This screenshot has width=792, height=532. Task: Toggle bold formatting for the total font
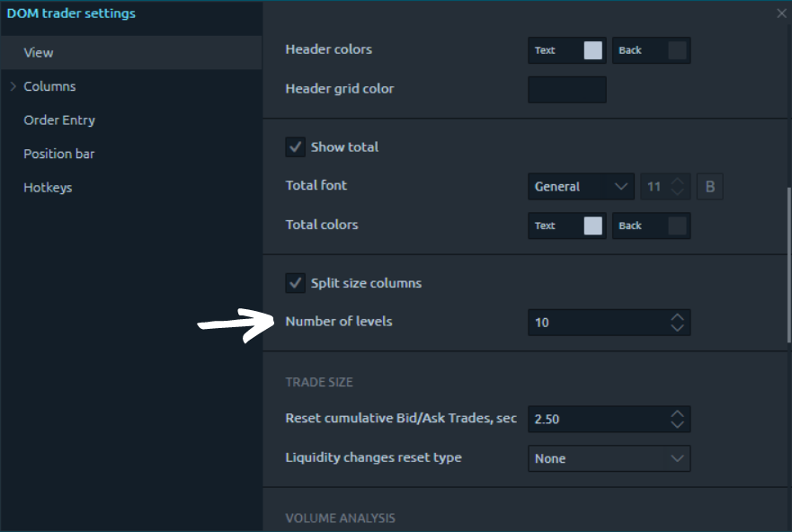click(x=709, y=186)
